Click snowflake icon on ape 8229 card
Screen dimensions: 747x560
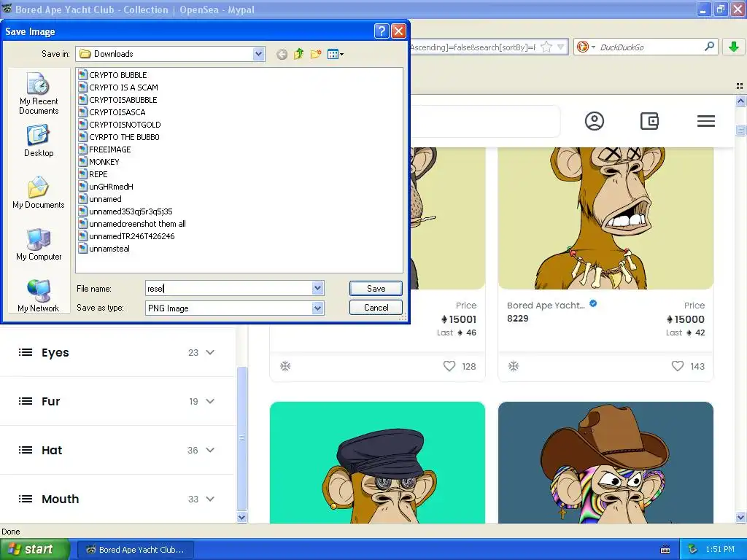(x=513, y=366)
